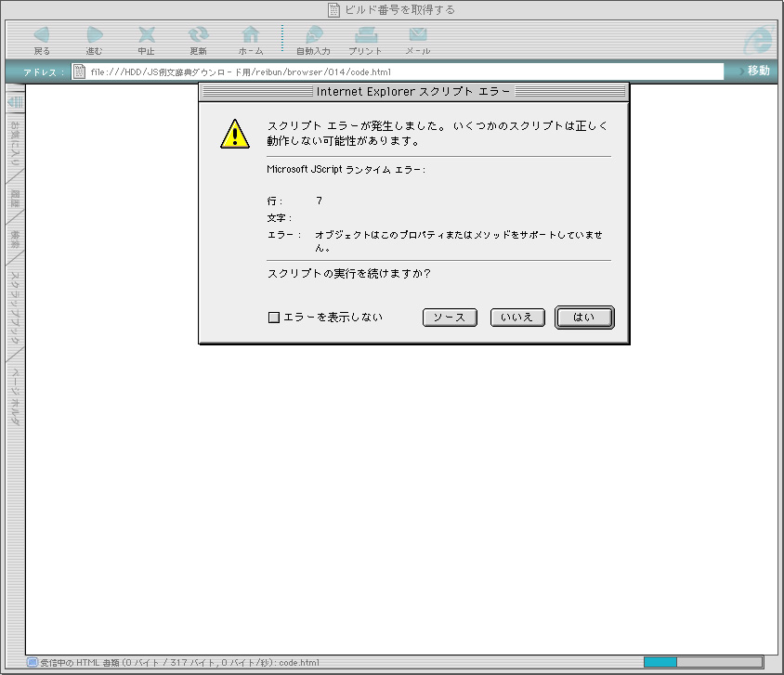Click the スクリプト エラーが発生しました message
Image resolution: width=784 pixels, height=675 pixels.
(438, 134)
